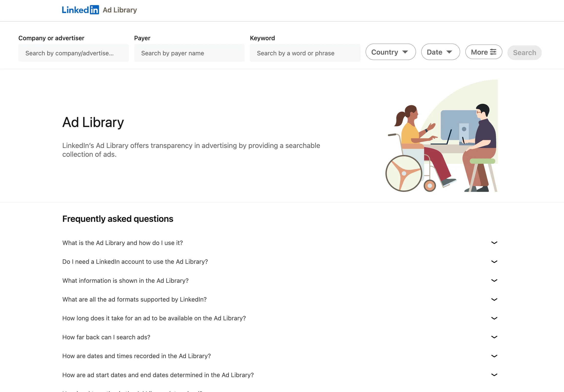Viewport: 564px width, 392px height.
Task: Expand 'How far back can I search' chevron
Action: (494, 337)
